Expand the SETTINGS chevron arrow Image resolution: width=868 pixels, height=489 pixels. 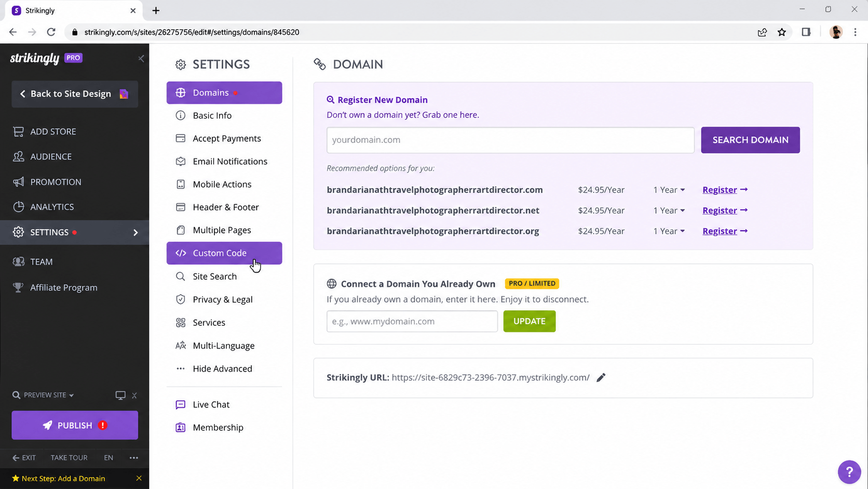[x=135, y=232]
